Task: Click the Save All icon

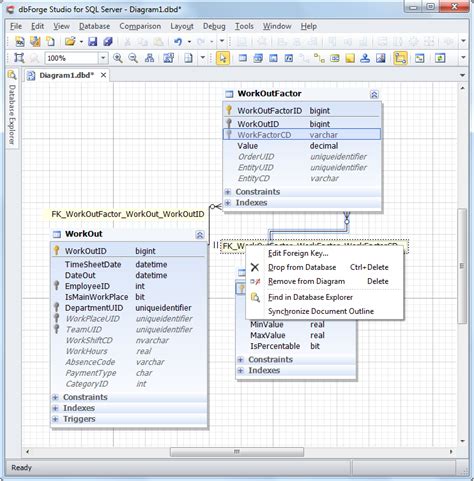Action: [x=108, y=42]
